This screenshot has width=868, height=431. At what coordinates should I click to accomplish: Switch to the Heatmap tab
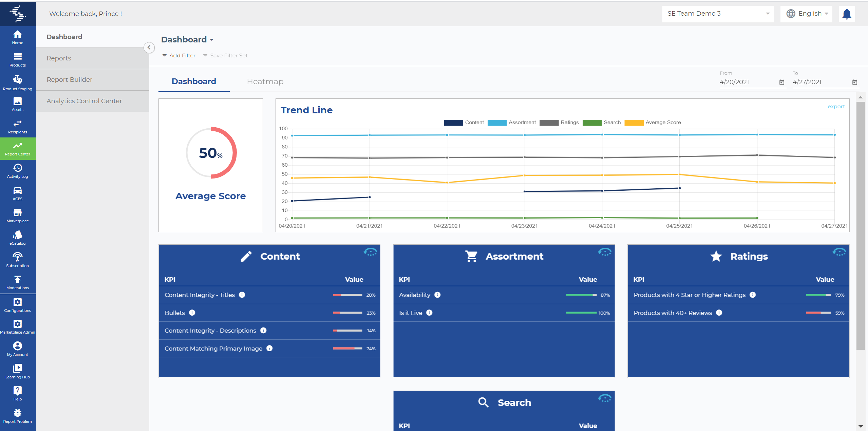(x=265, y=81)
